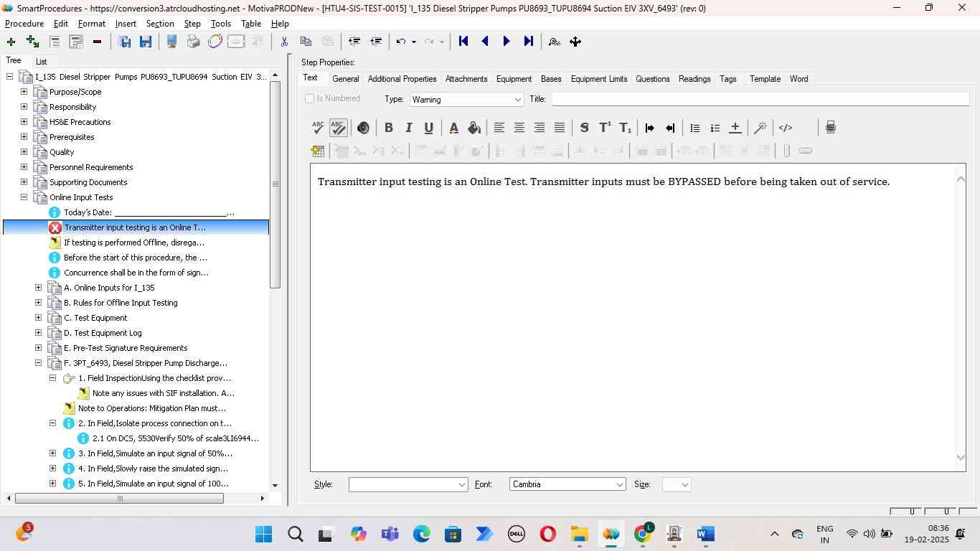Click the tree panel horizontal scrollbar
This screenshot has height=551, width=980.
[x=119, y=498]
